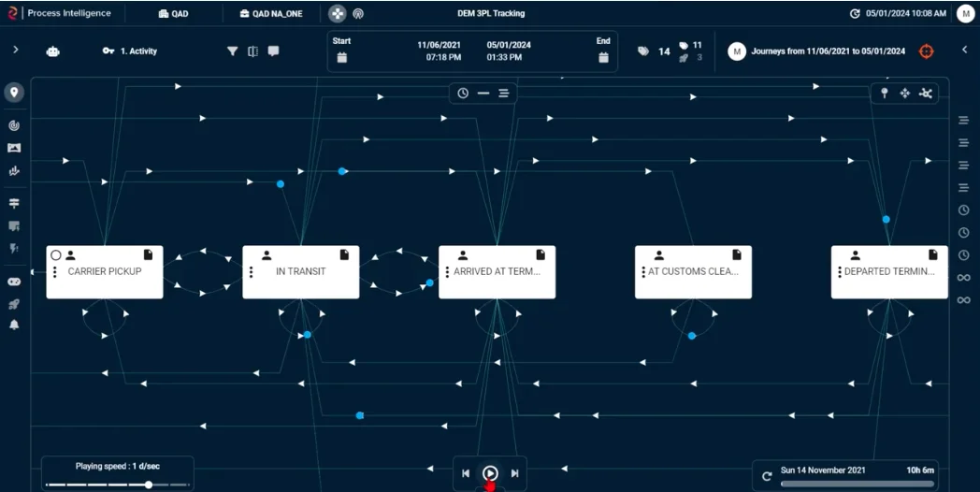Open the End date calendar picker
This screenshot has width=980, height=492.
pyautogui.click(x=603, y=57)
